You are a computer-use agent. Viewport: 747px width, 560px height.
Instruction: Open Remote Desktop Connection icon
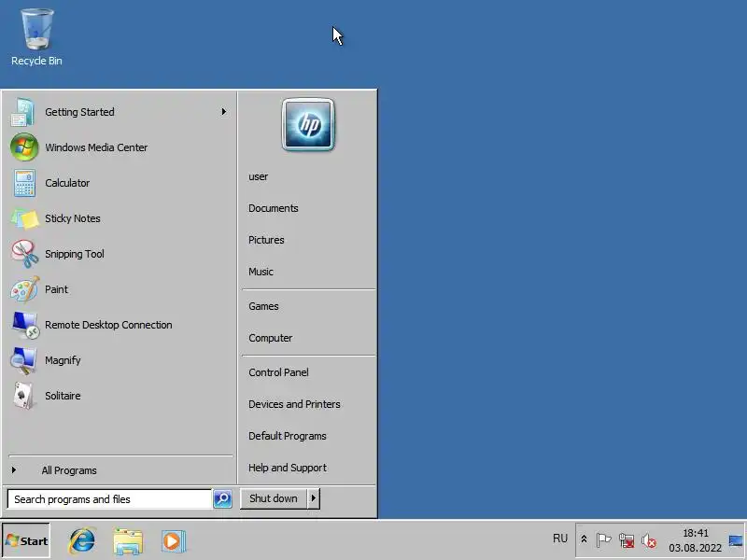tap(25, 325)
